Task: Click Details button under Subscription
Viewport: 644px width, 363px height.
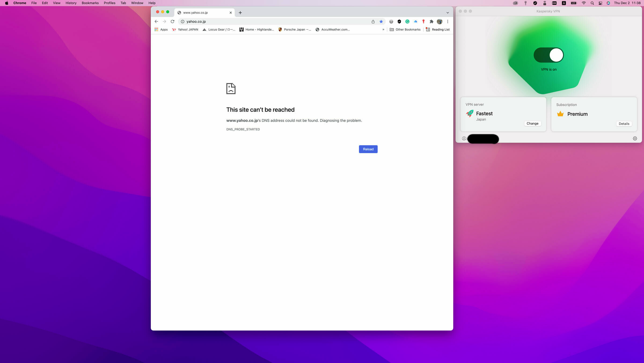Action: coord(624,124)
